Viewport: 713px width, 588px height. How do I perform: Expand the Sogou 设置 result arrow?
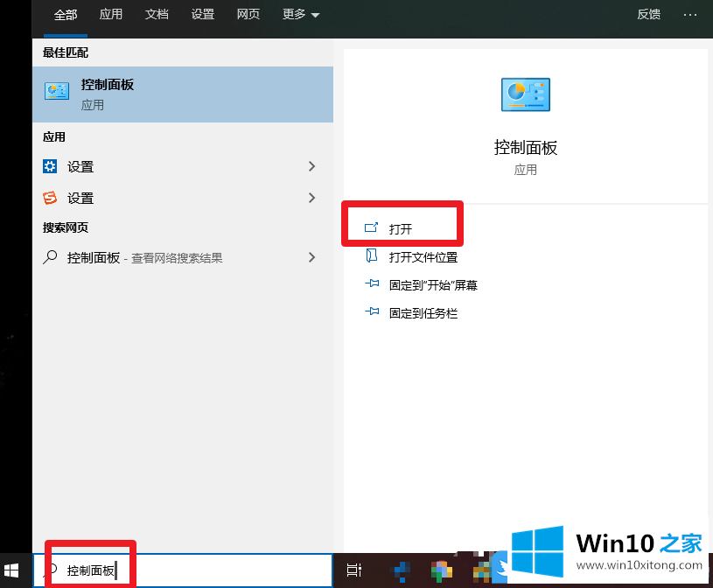coord(312,198)
